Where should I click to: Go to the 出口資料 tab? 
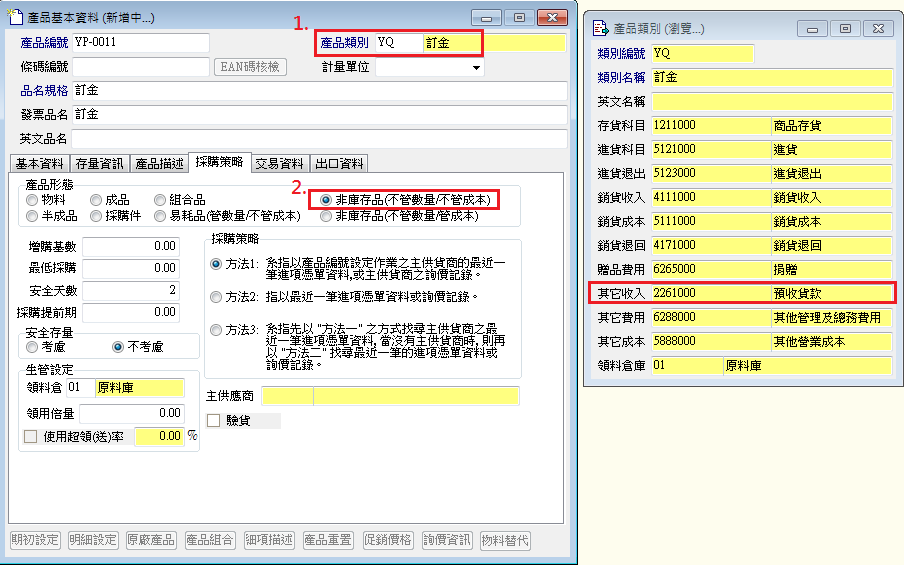pos(339,164)
